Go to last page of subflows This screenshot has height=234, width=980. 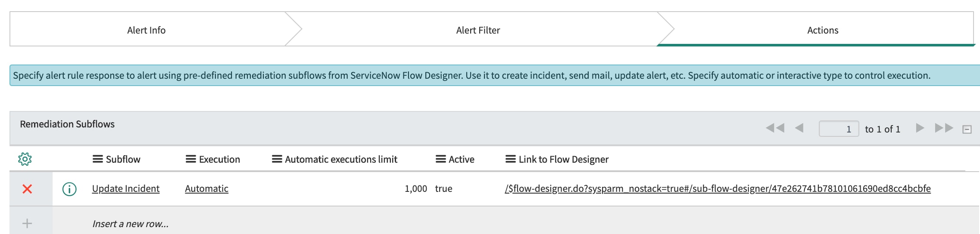[x=944, y=128]
